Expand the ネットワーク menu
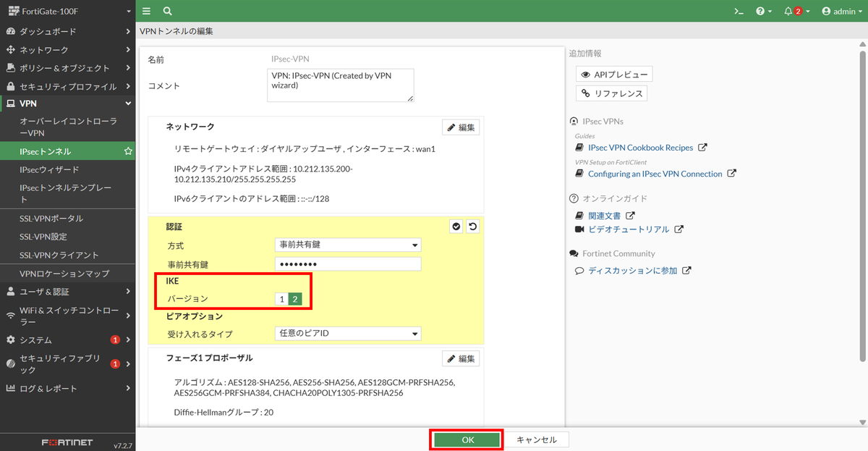868x451 pixels. [x=68, y=50]
